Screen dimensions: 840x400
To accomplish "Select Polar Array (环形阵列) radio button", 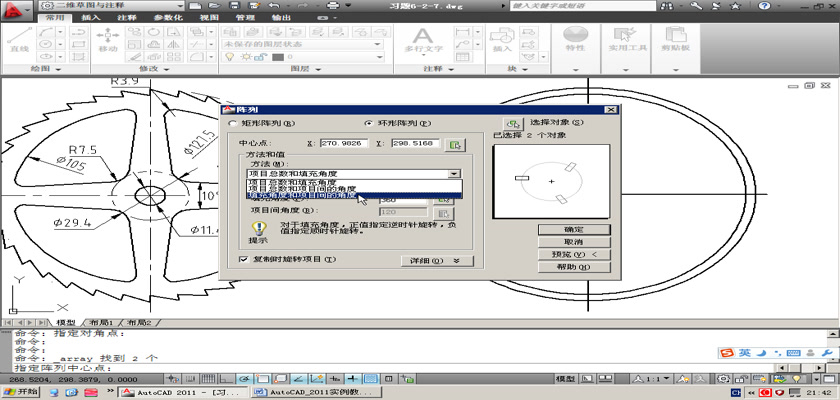I will [368, 123].
